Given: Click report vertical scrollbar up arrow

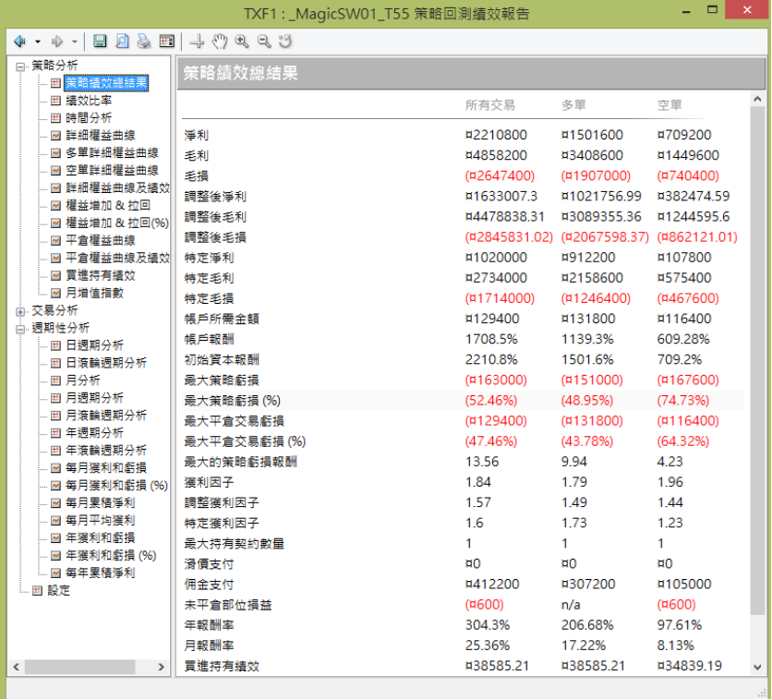Looking at the screenshot, I should tap(758, 100).
